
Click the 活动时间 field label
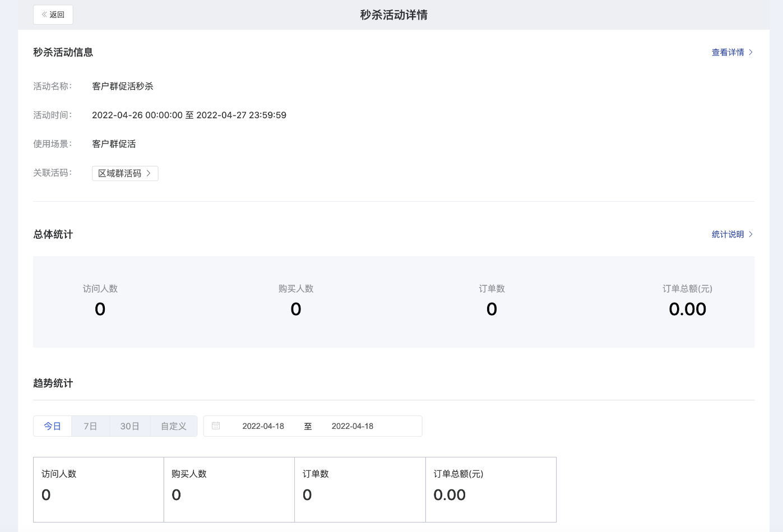[x=53, y=115]
